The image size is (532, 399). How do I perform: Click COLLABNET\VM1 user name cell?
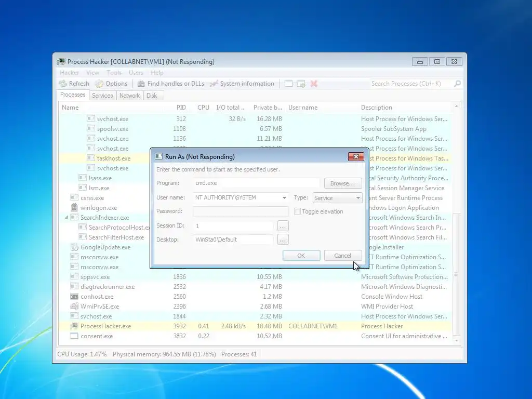pyautogui.click(x=313, y=326)
